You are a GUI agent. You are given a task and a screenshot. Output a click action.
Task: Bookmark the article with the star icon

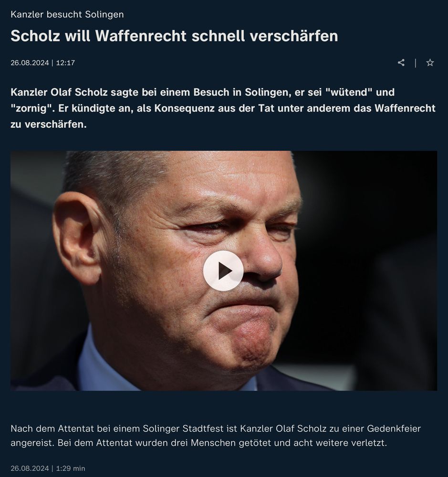[430, 62]
